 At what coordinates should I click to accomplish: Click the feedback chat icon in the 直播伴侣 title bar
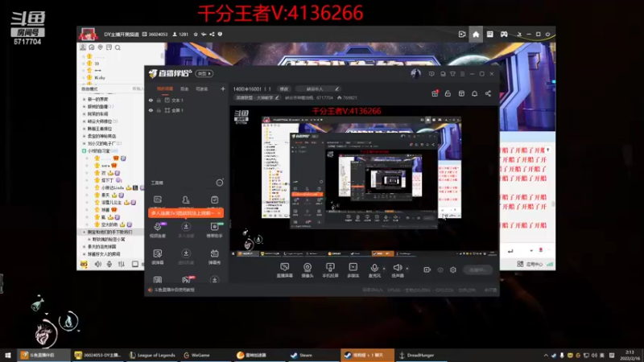pos(431,74)
